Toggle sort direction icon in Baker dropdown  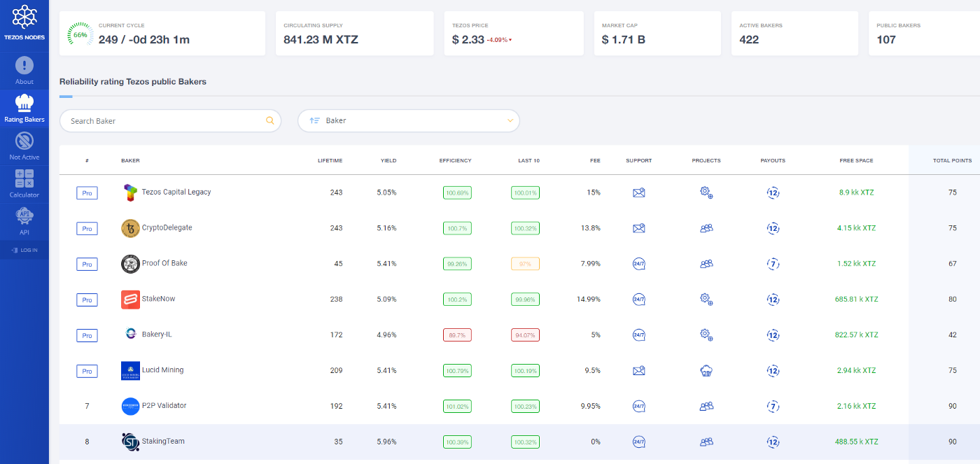click(x=314, y=120)
